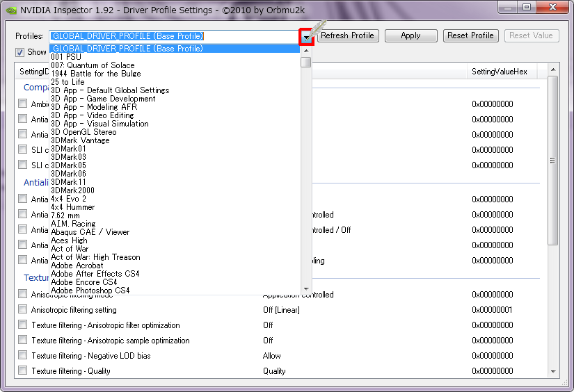Click settings list scroll down arrow
The width and height of the screenshot is (574, 392).
point(553,372)
